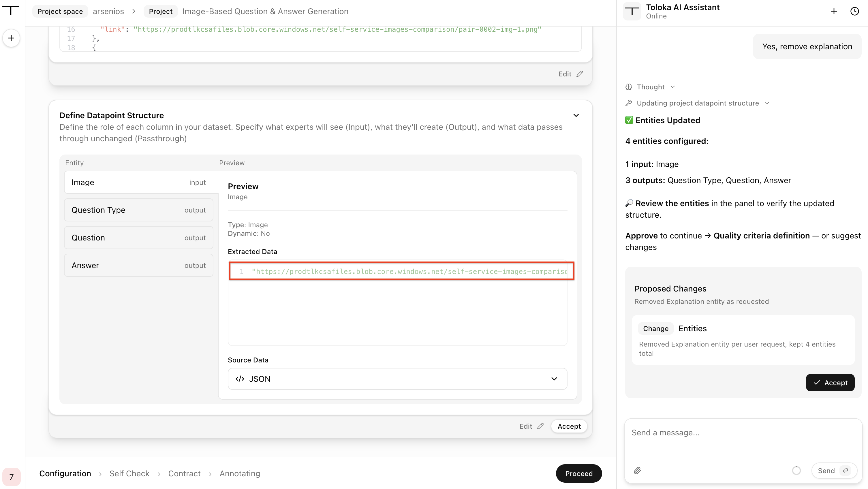Open the Project space breadcrumb
The image size is (868, 489).
click(60, 11)
